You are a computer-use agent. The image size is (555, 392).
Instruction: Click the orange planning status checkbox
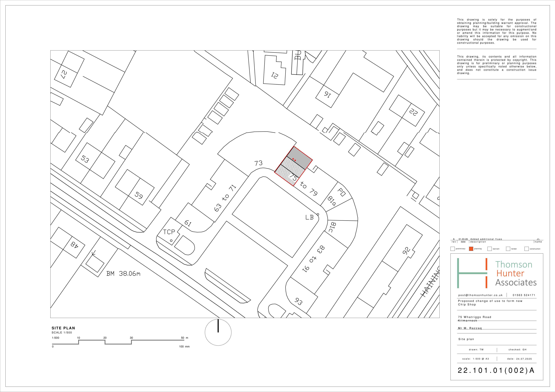coord(471,249)
